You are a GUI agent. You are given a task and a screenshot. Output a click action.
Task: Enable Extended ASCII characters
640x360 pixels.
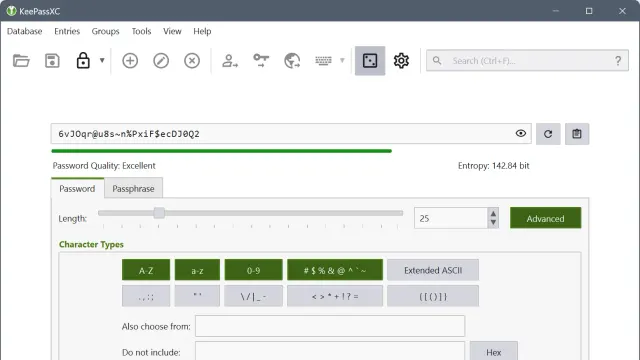click(x=433, y=270)
